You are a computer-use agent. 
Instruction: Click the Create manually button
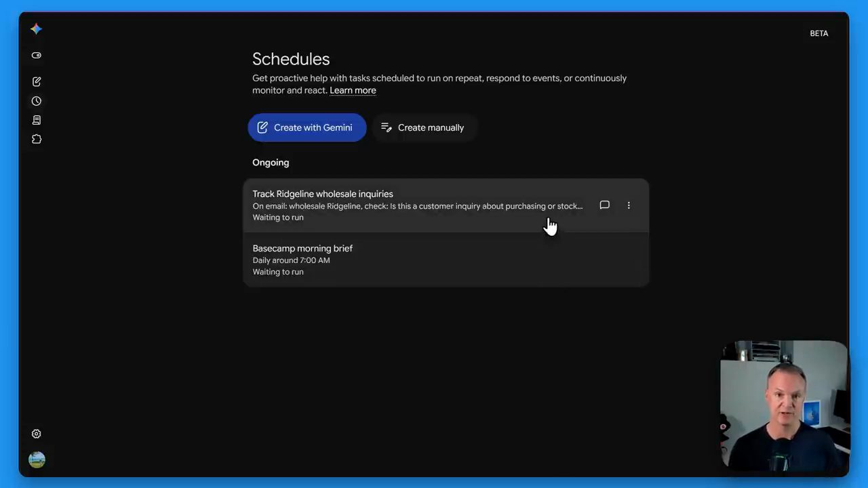point(424,127)
